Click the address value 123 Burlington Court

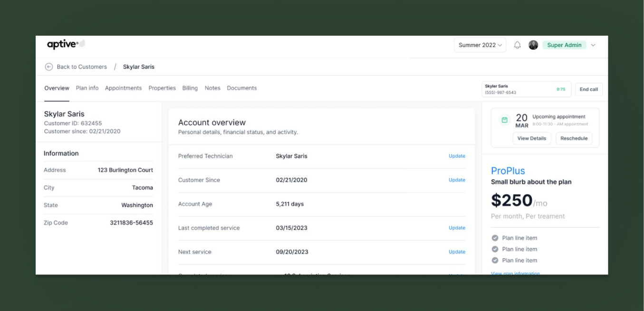(x=125, y=170)
